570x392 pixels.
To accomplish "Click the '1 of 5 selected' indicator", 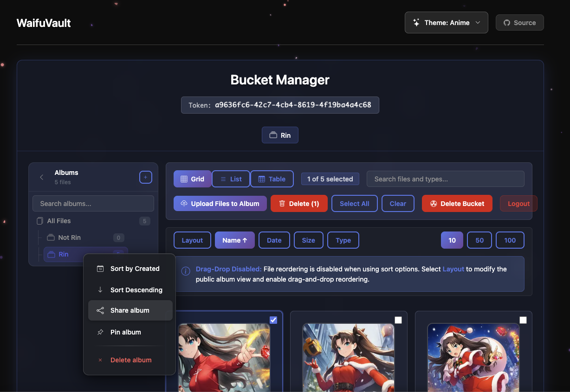I will tap(330, 179).
